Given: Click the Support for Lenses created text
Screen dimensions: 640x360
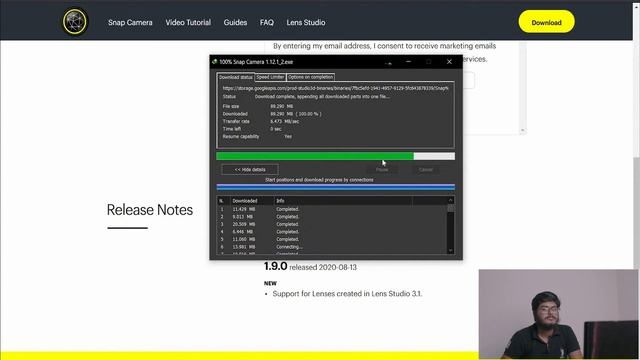Looking at the screenshot, I should pyautogui.click(x=347, y=294).
